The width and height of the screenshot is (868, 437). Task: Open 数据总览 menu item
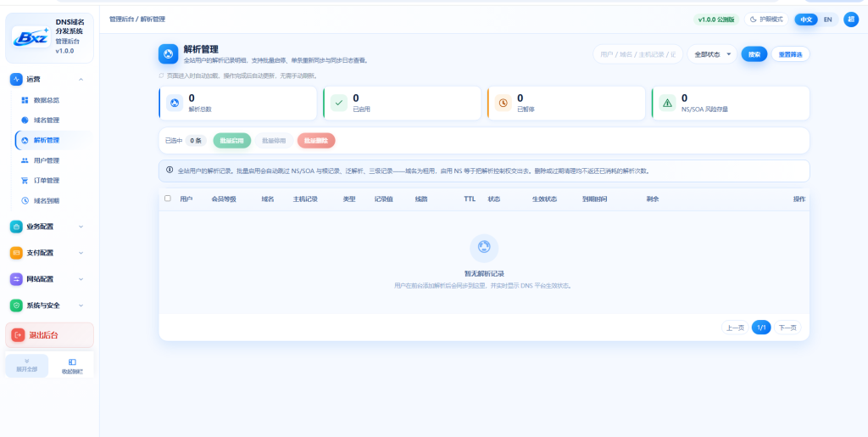pyautogui.click(x=54, y=100)
